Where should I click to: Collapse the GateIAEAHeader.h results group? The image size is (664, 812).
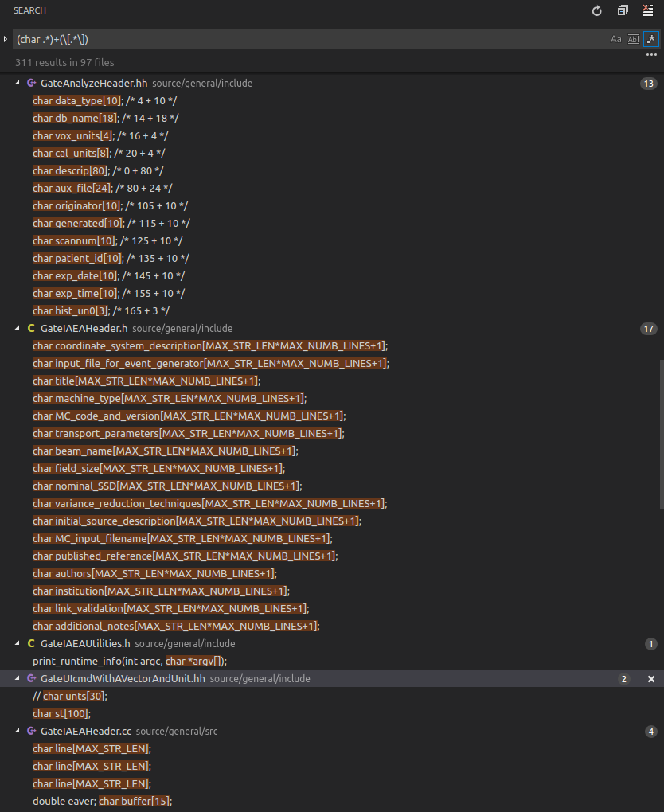[x=16, y=328]
